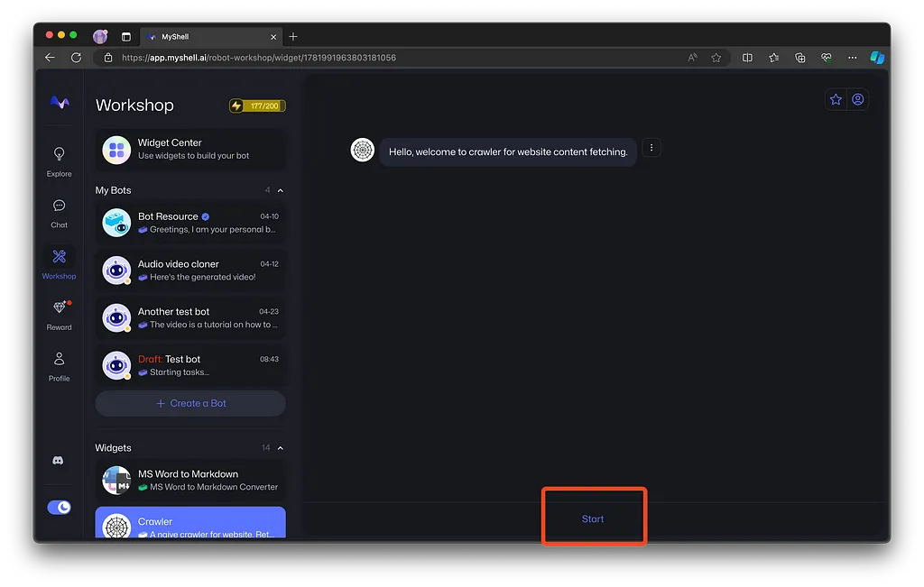Select the MyShell browser tab
Viewport: 924px width, 587px height.
(x=208, y=37)
